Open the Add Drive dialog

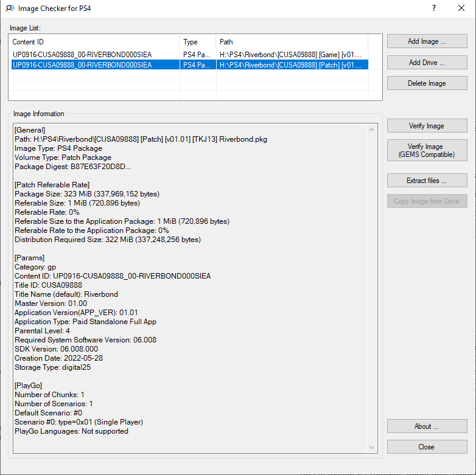point(427,63)
